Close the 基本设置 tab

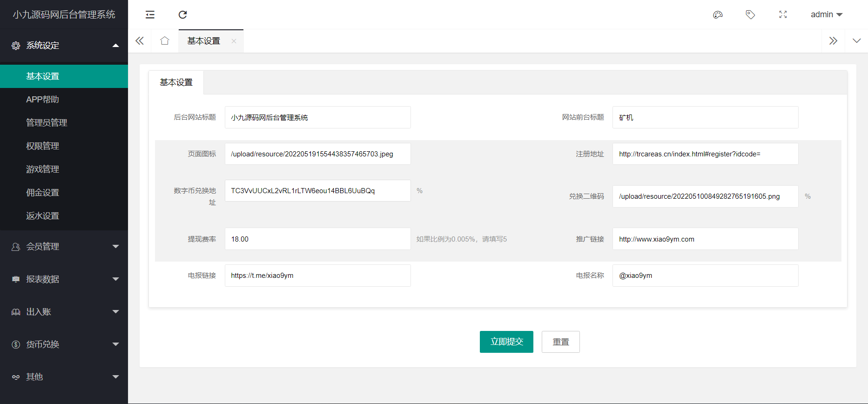click(x=234, y=41)
